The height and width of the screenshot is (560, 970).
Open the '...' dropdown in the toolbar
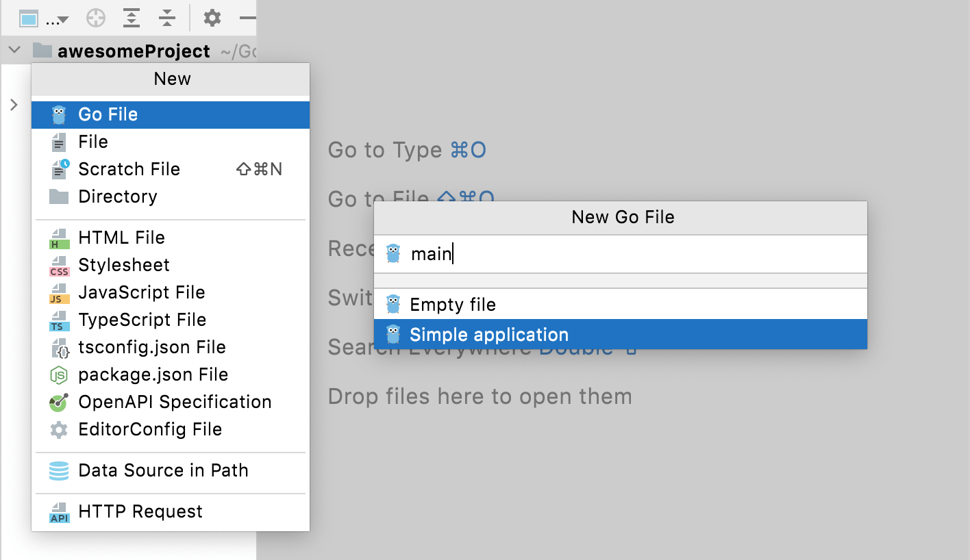pos(53,18)
